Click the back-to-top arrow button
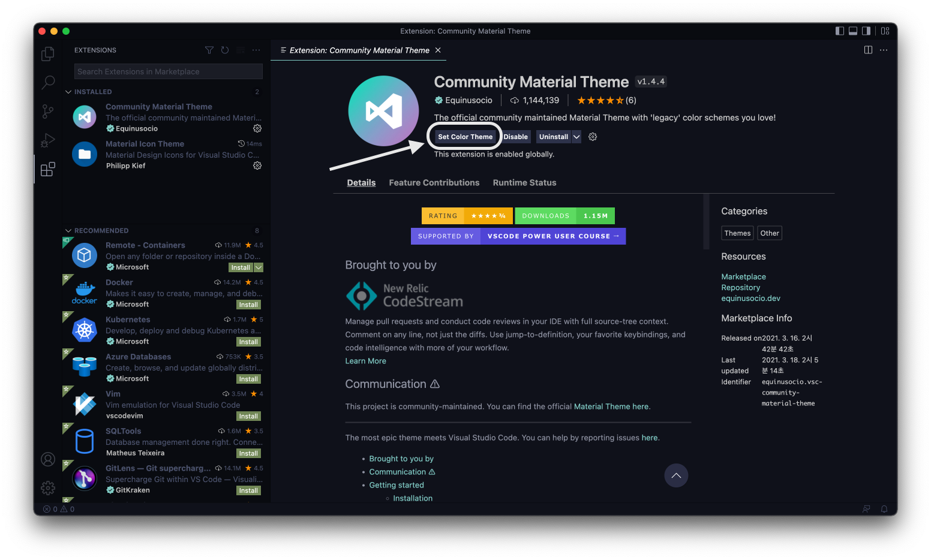This screenshot has height=560, width=931. click(676, 475)
